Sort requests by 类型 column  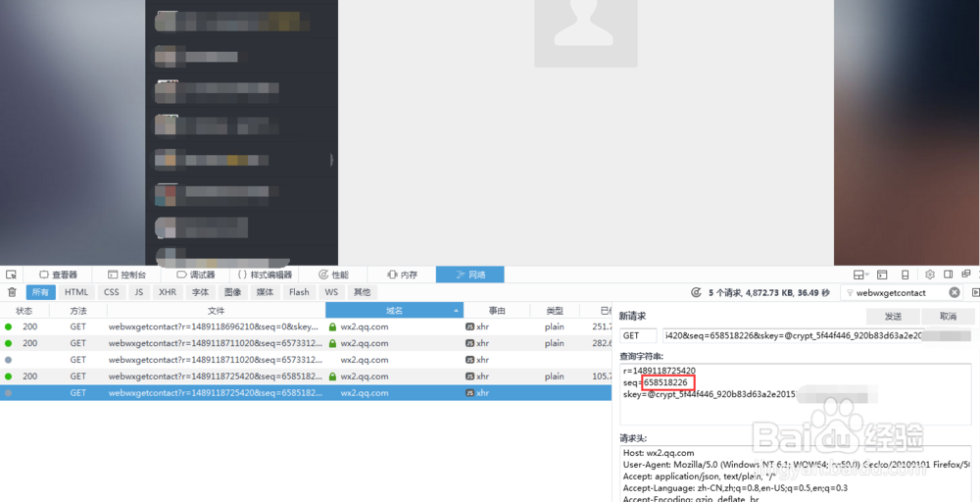coord(555,310)
